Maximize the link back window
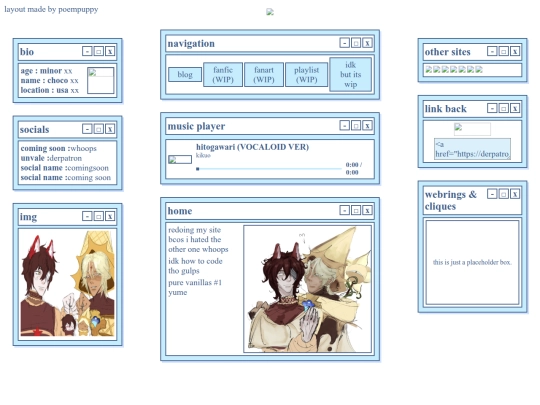 503,108
